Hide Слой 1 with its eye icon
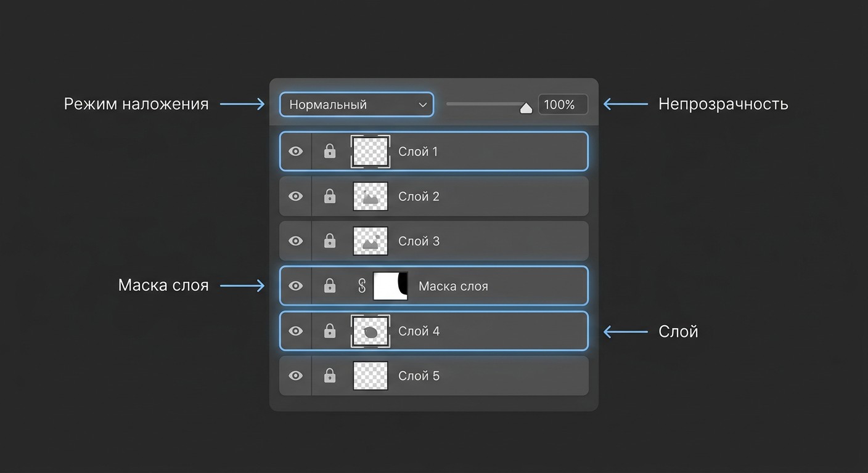The image size is (868, 473). click(296, 151)
